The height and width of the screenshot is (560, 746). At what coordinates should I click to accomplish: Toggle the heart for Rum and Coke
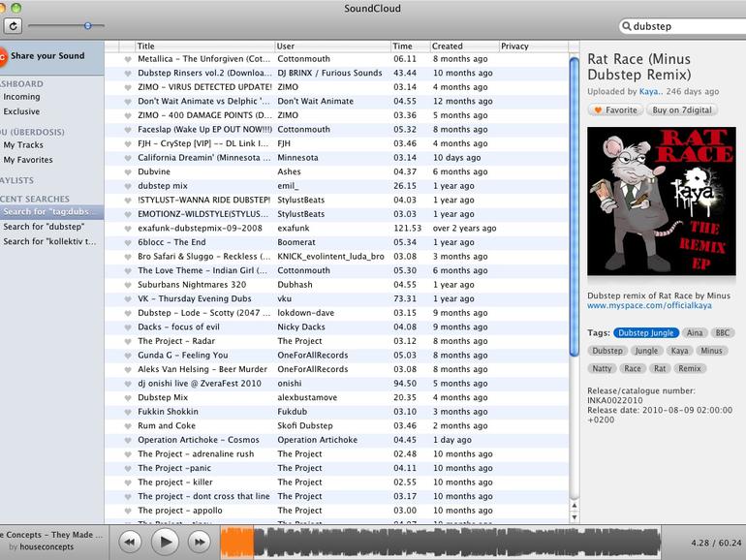[128, 426]
